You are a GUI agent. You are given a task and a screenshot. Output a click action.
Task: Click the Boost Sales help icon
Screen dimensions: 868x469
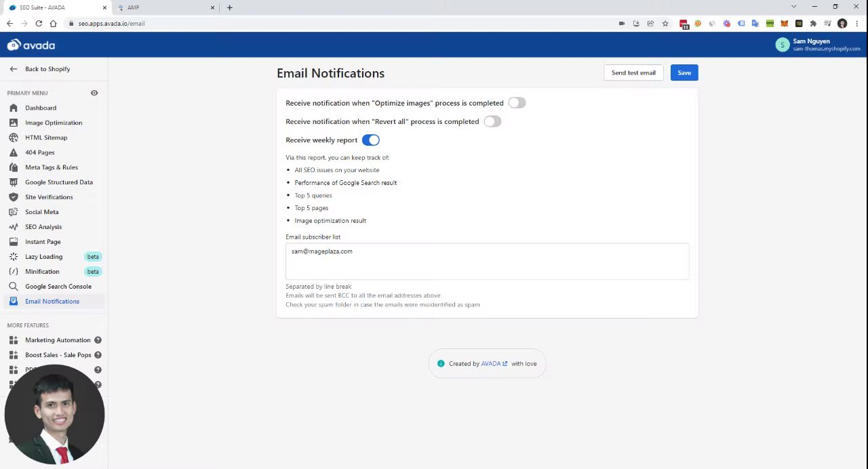(98, 355)
